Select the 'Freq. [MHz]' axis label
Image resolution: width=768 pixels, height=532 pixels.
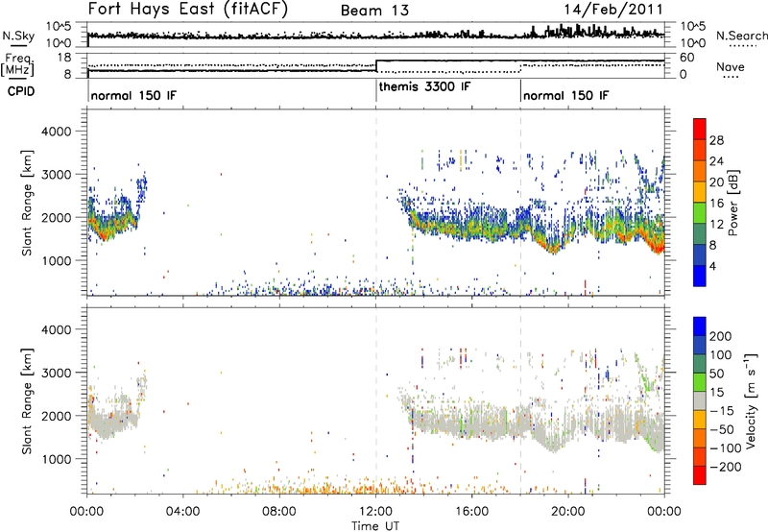pos(17,65)
